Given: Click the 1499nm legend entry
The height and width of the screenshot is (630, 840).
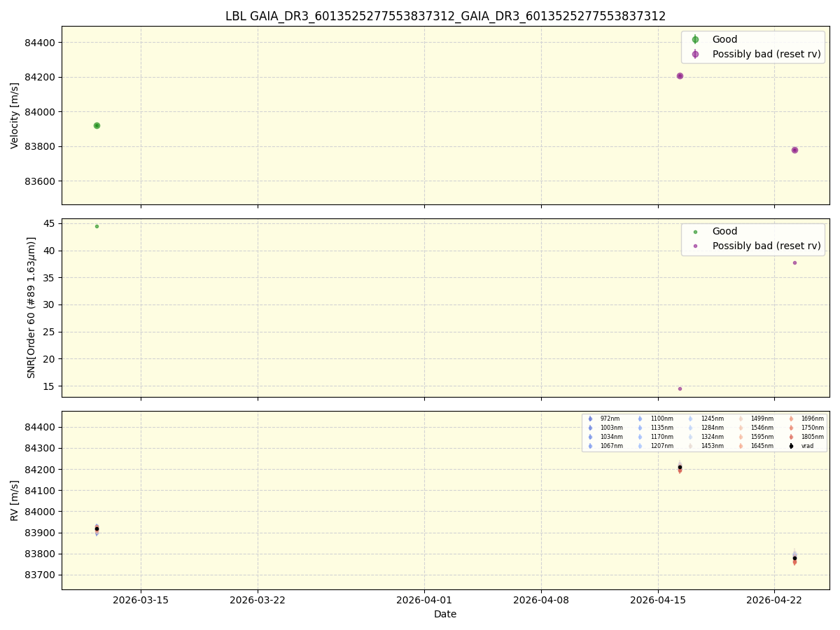Looking at the screenshot, I should tap(755, 419).
